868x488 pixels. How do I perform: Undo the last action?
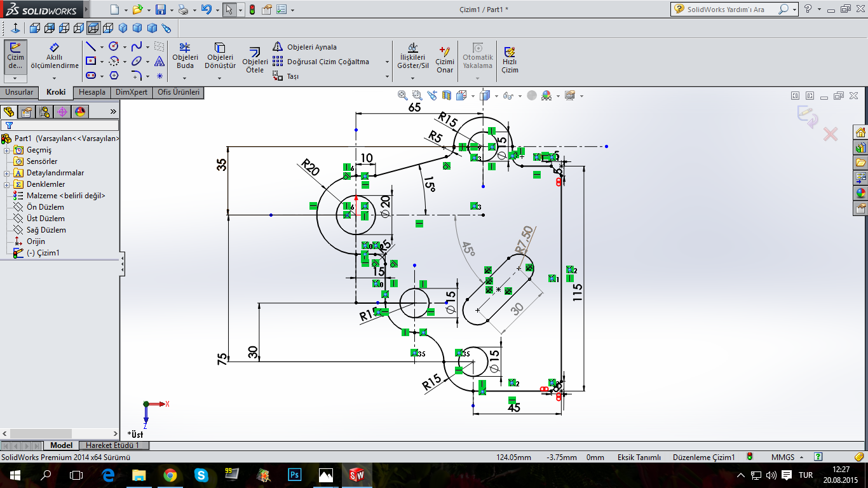(x=206, y=10)
